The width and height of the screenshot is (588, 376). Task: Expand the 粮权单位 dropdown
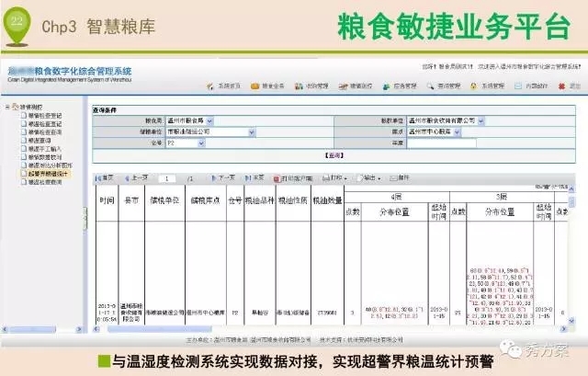point(481,120)
